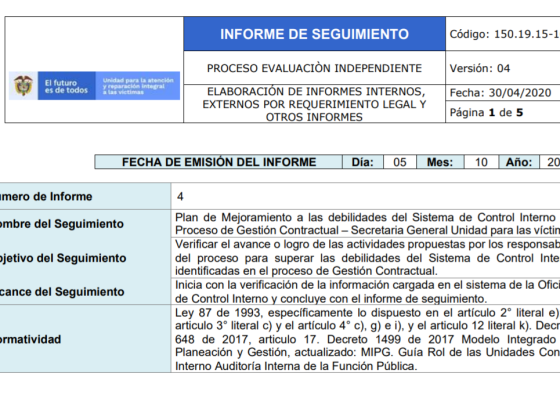Click 'Inicia con la verificación de la información' line
The height and width of the screenshot is (420, 560).
point(368,285)
